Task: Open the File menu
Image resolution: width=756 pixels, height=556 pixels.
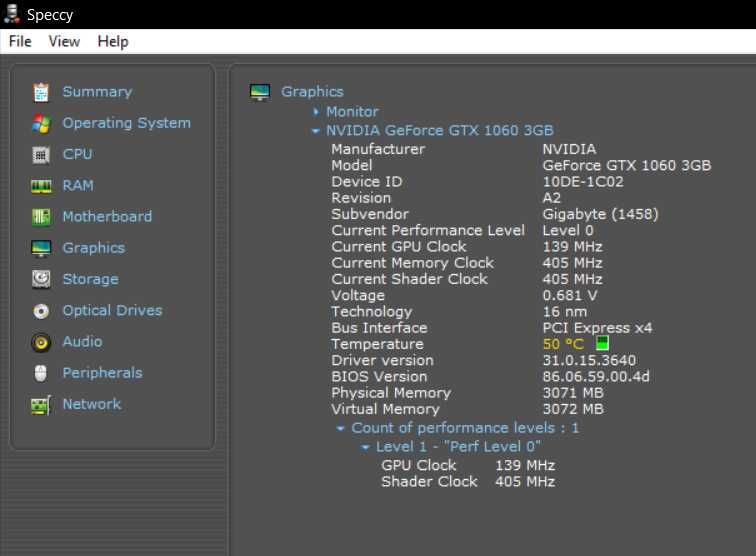Action: pos(20,41)
